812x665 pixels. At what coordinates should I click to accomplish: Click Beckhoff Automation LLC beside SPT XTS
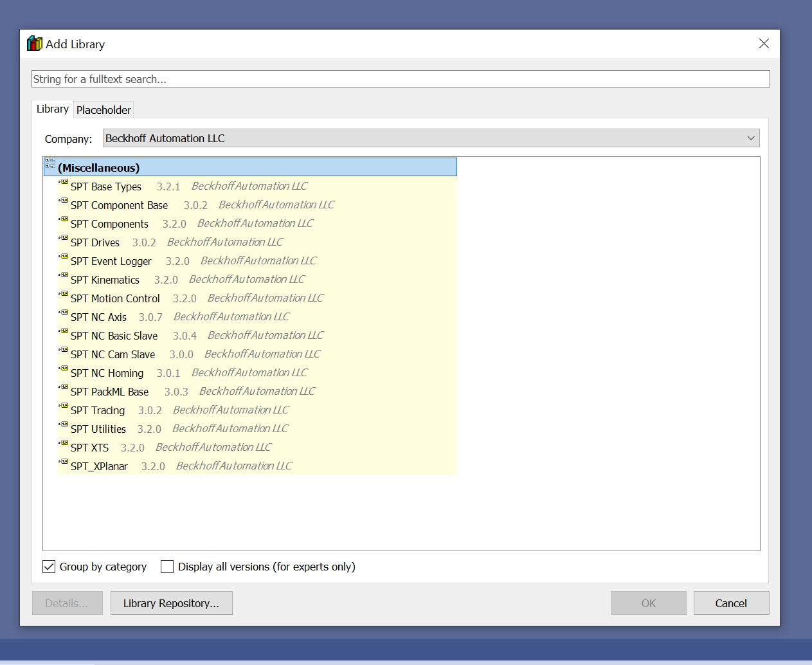click(x=213, y=447)
